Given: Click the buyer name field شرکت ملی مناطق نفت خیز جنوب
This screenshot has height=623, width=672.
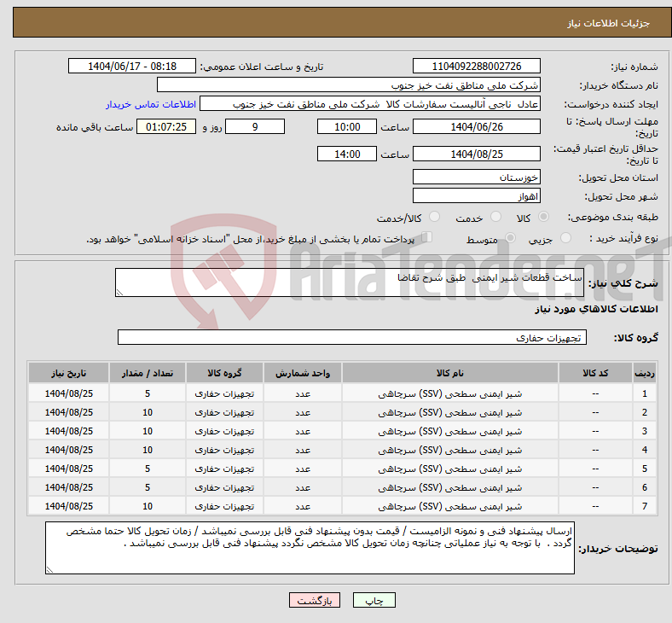Looking at the screenshot, I should point(349,84).
